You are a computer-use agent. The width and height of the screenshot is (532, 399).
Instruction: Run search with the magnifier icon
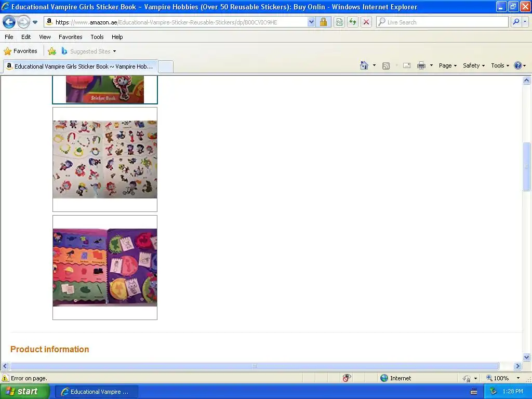(516, 22)
